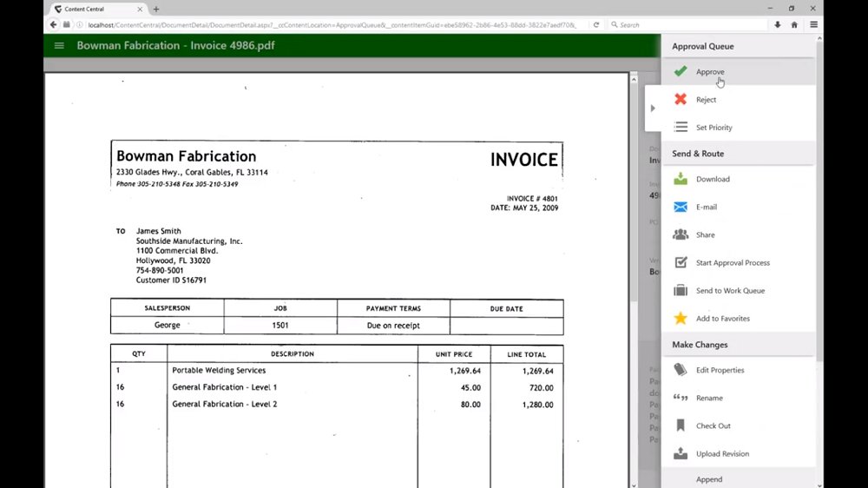Screen dimensions: 868x488
Task: Click the Upload Revision icon
Action: pos(681,453)
